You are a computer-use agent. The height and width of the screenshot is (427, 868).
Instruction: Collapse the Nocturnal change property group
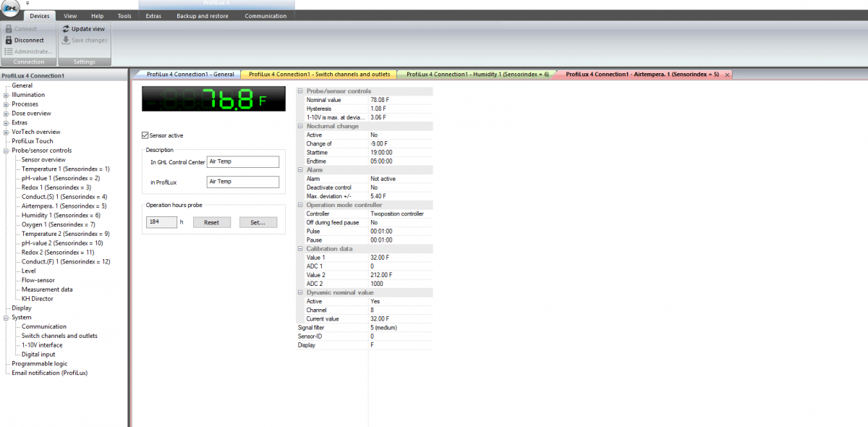tap(300, 126)
